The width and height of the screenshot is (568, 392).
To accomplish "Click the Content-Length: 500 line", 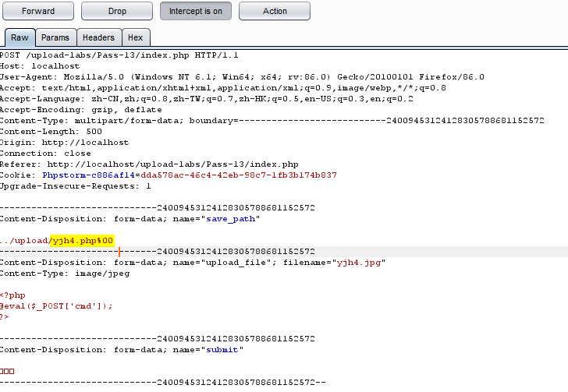I will point(51,132).
